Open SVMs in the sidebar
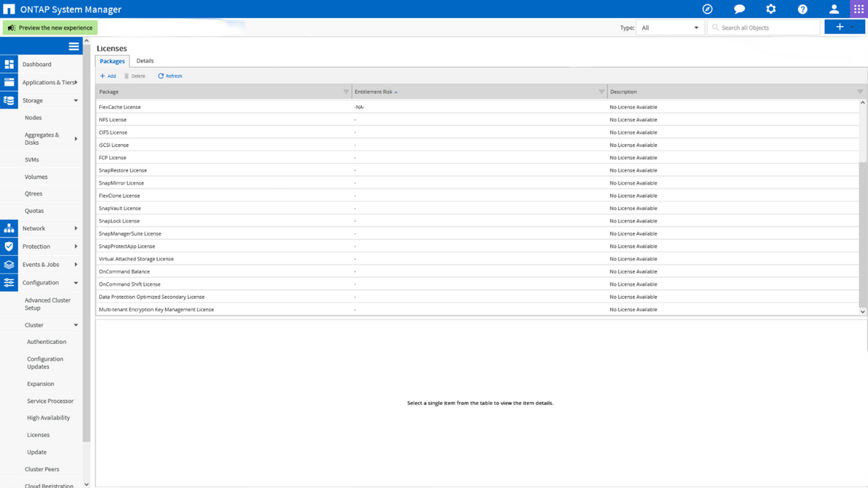Viewport: 868px width, 488px height. [32, 159]
